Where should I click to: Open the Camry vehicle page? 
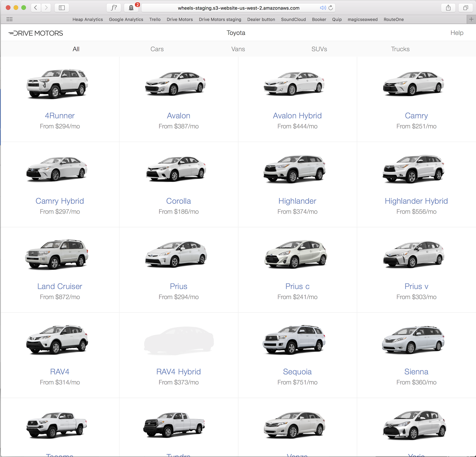(416, 115)
